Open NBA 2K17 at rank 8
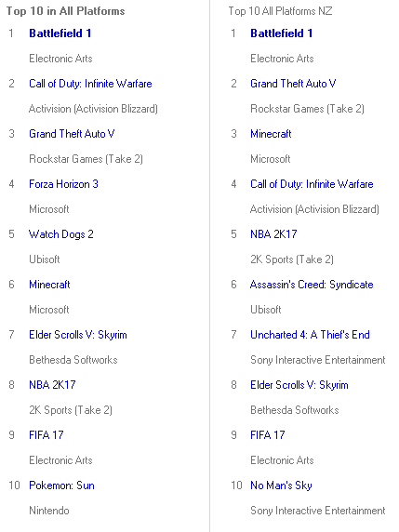Image resolution: width=399 pixels, height=532 pixels. 52,385
